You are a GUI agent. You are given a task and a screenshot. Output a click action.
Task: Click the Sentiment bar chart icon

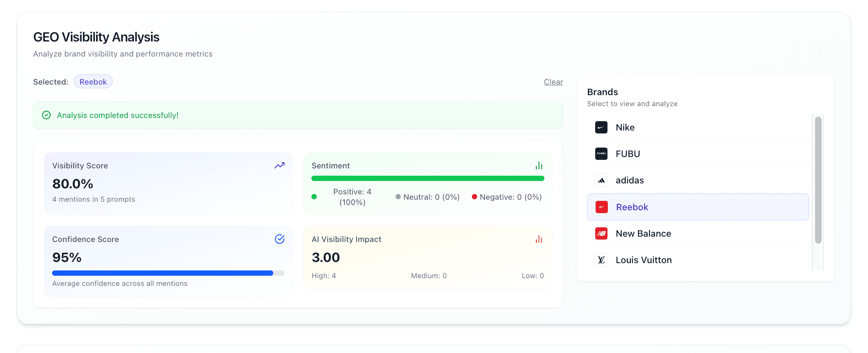(x=539, y=166)
